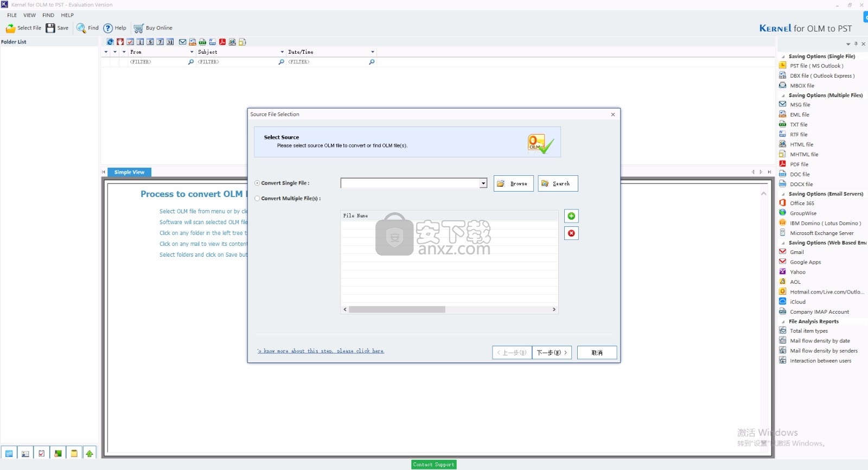
Task: Open the HELP menu
Action: point(67,15)
